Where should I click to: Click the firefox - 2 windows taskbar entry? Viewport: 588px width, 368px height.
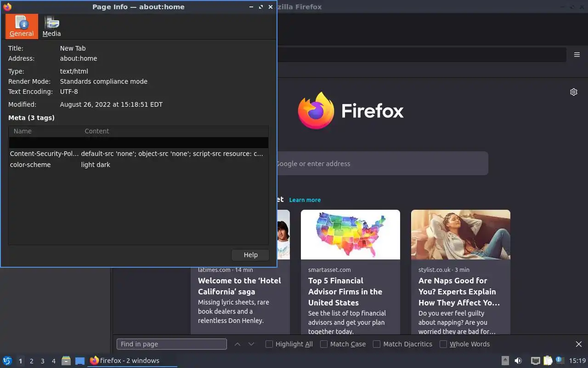(132, 361)
